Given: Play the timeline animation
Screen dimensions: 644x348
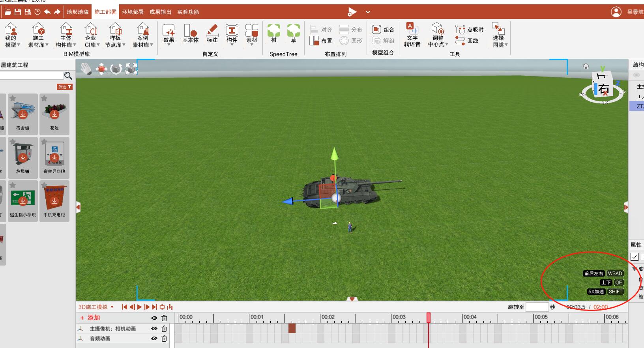Looking at the screenshot, I should pos(139,307).
